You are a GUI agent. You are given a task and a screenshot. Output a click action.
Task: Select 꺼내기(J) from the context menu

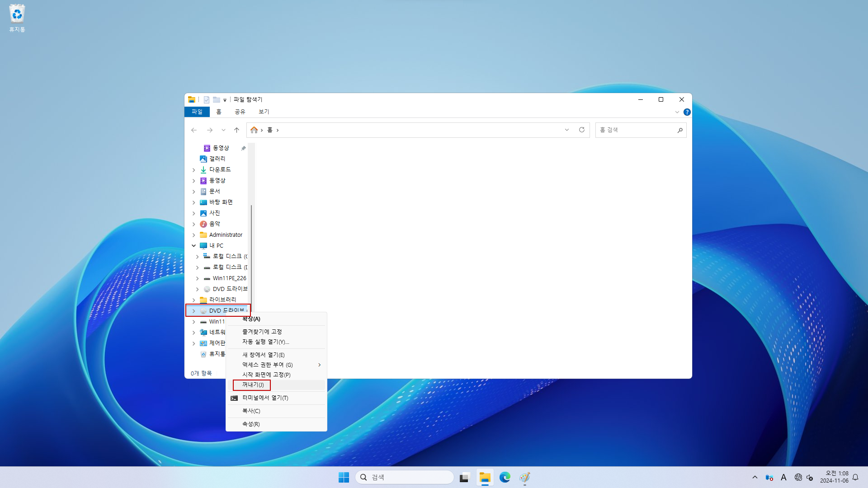(x=253, y=385)
